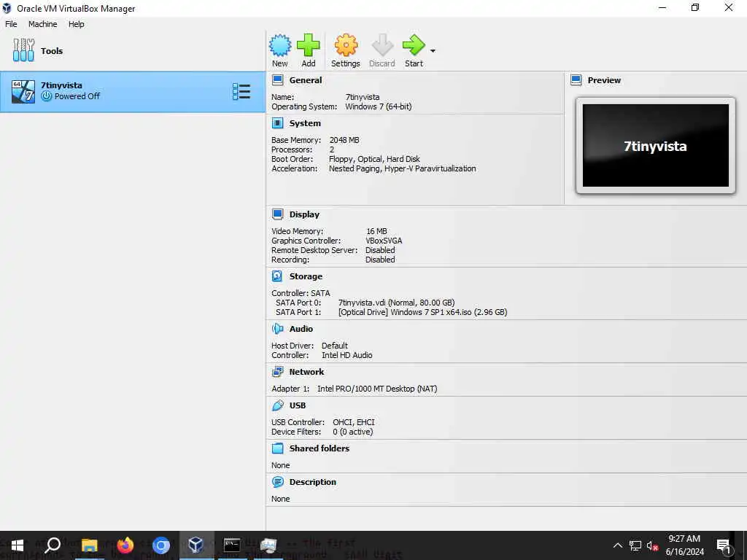Viewport: 747px width, 560px height.
Task: Click the Audio section speaker icon
Action: pos(278,329)
